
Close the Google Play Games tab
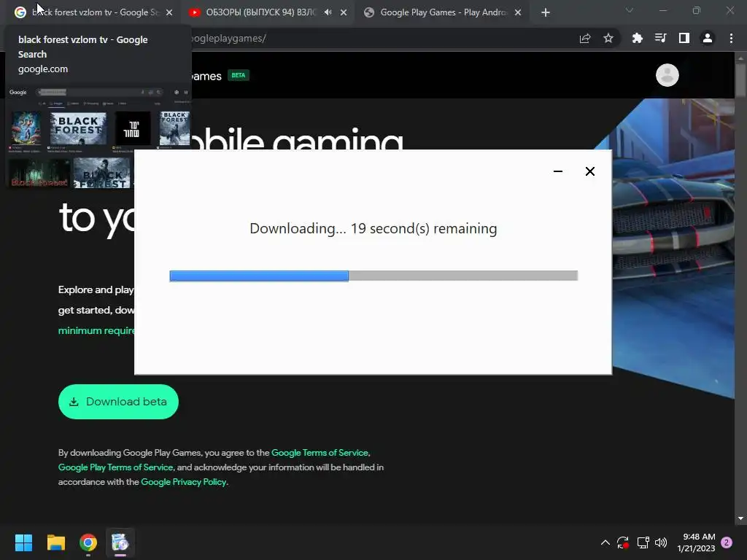[518, 13]
